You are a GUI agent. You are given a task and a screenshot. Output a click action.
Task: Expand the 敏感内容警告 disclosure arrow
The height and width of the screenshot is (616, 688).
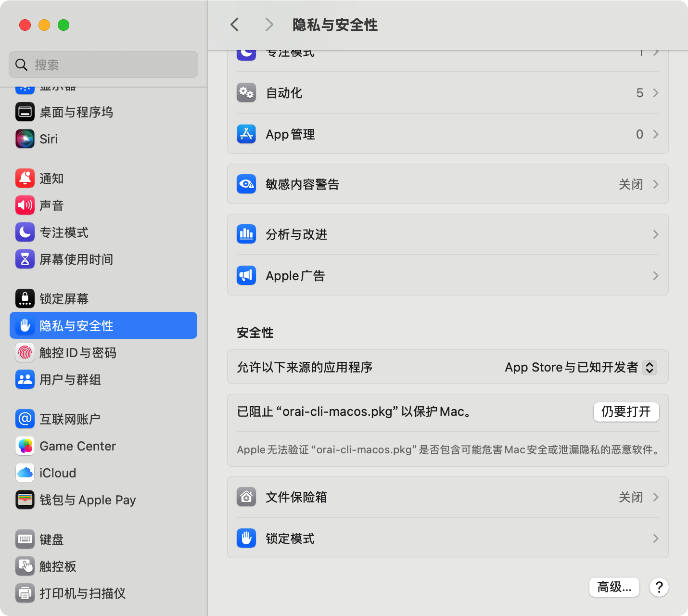(655, 184)
